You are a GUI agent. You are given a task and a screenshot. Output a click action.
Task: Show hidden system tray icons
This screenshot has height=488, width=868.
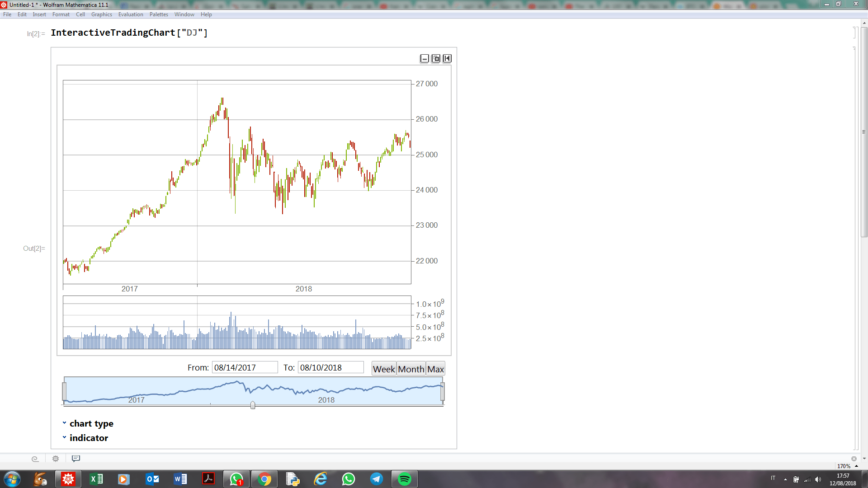click(x=785, y=479)
